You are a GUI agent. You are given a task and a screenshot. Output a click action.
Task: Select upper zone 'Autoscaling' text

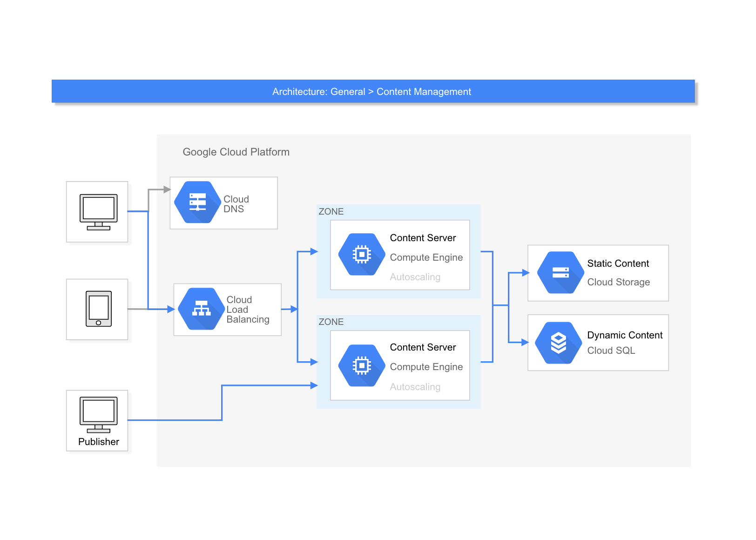pyautogui.click(x=415, y=277)
